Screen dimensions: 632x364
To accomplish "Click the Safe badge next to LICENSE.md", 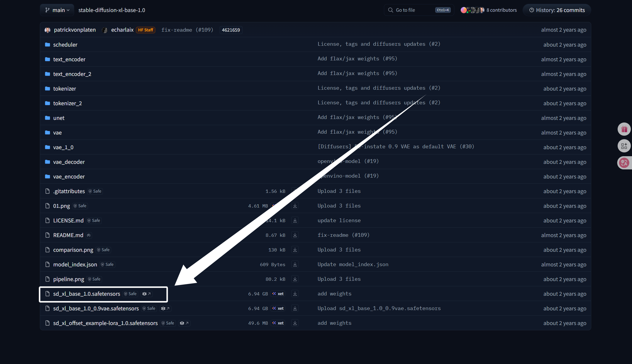I will point(94,220).
